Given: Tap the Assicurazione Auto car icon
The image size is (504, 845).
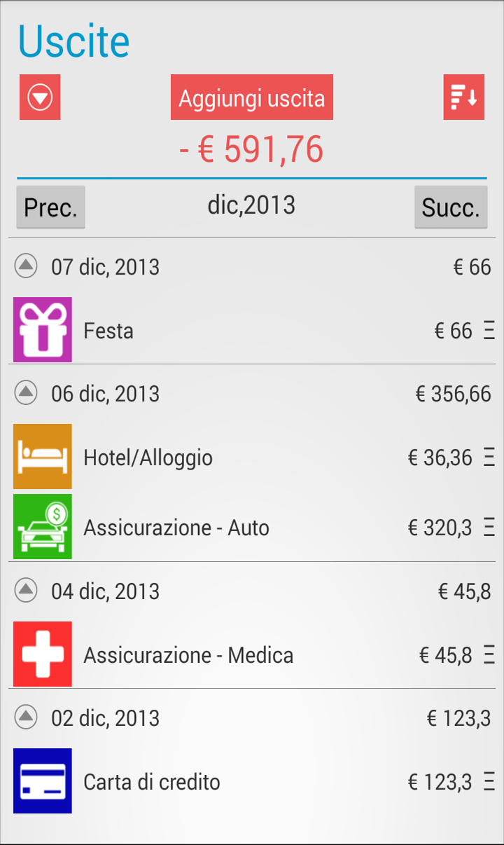Looking at the screenshot, I should point(43,527).
